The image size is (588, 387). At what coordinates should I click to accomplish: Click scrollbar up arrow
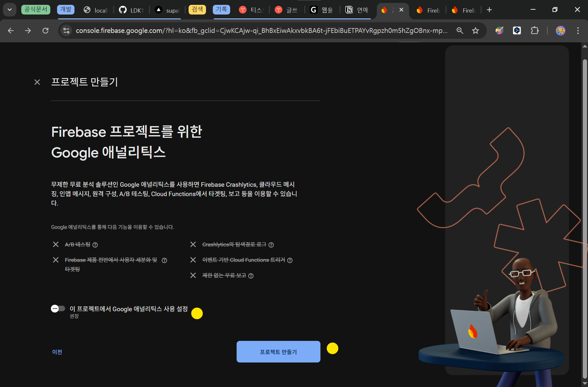point(585,46)
